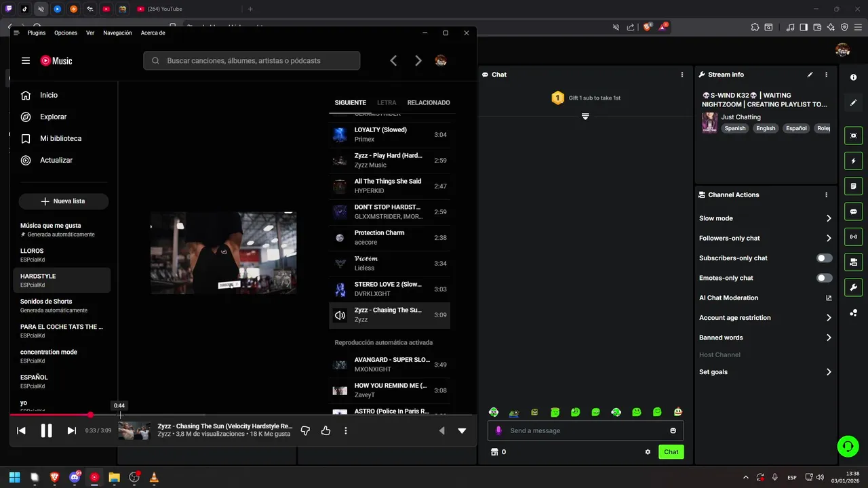Expand Followers-only chat settings
The height and width of the screenshot is (488, 868).
point(766,238)
